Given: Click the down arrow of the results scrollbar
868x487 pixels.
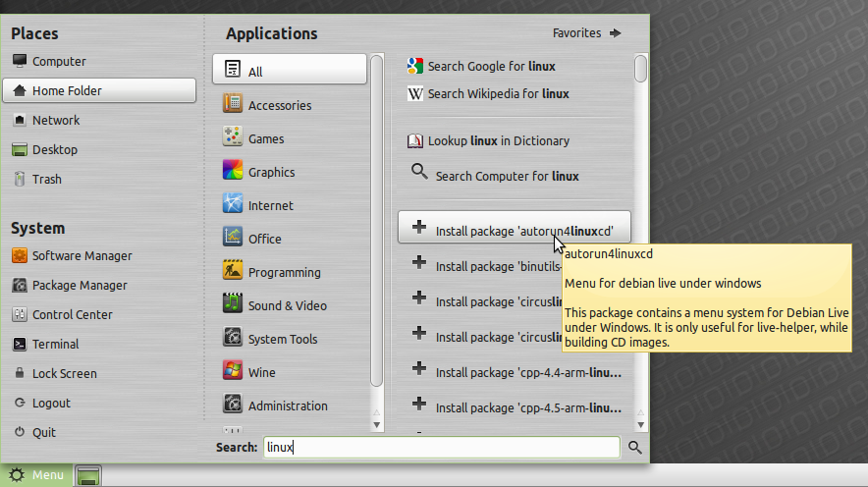Looking at the screenshot, I should click(640, 425).
